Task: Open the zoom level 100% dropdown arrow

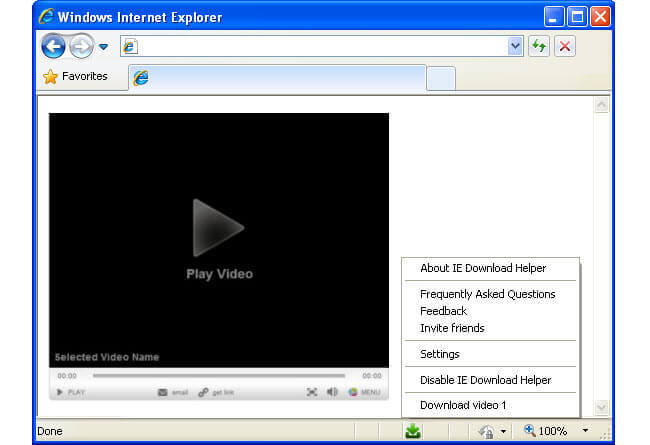Action: tap(586, 431)
